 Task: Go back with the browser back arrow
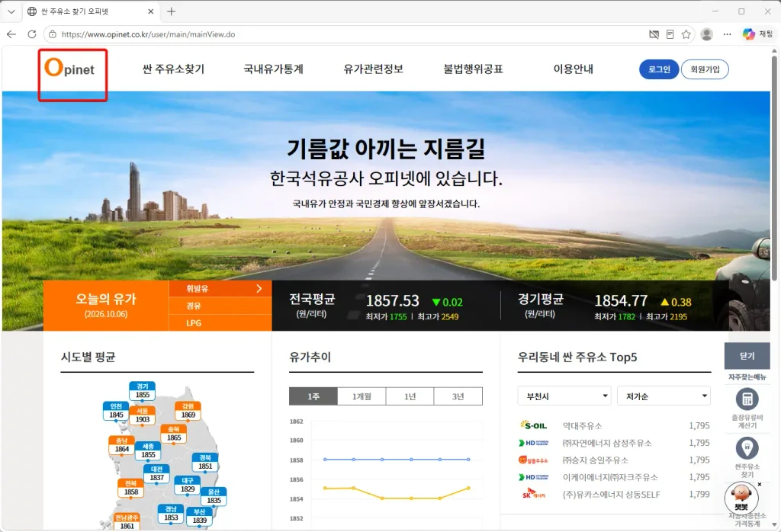(x=11, y=34)
